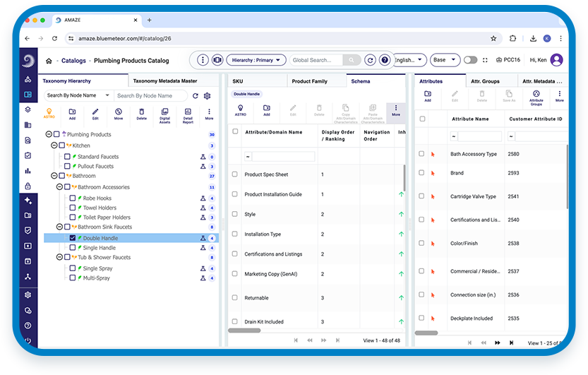Check the Style attribute row checkbox
This screenshot has height=375, width=588.
235,214
